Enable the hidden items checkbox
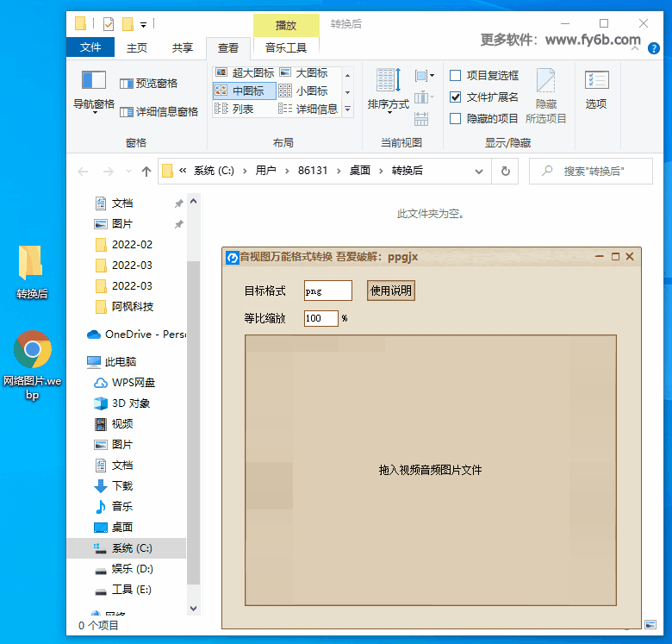Image resolution: width=672 pixels, height=644 pixels. pyautogui.click(x=456, y=118)
